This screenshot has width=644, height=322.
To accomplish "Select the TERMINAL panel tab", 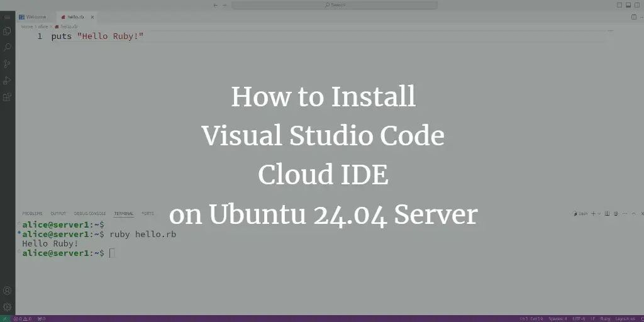I will (x=124, y=214).
